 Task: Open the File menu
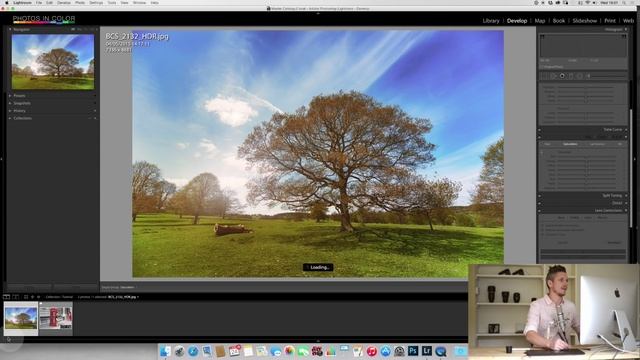39,2
